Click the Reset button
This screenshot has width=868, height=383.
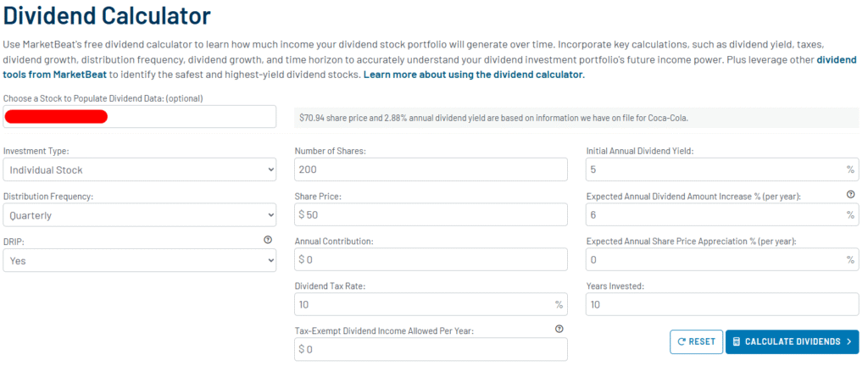[x=697, y=341]
